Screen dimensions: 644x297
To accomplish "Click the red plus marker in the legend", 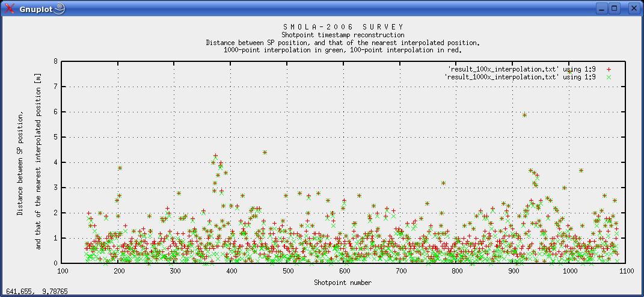I will (609, 69).
